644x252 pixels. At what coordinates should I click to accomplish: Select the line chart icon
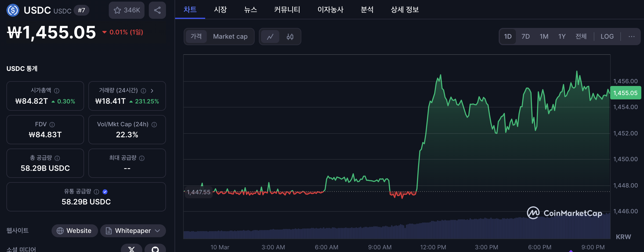point(270,37)
